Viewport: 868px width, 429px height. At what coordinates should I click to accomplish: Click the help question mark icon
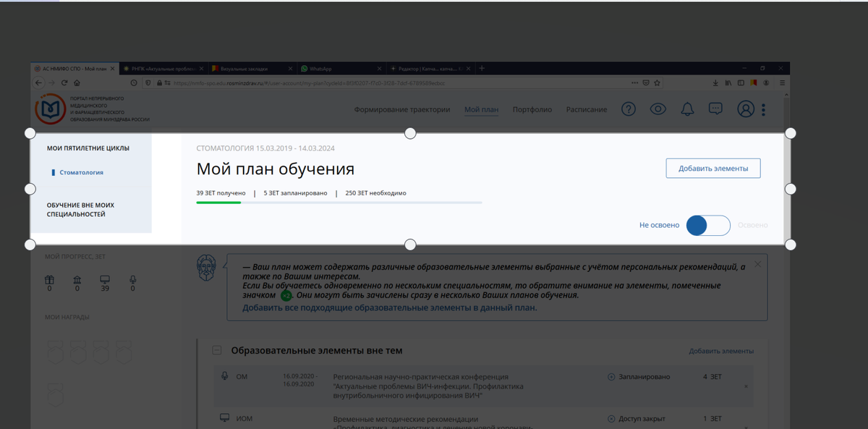click(x=629, y=109)
